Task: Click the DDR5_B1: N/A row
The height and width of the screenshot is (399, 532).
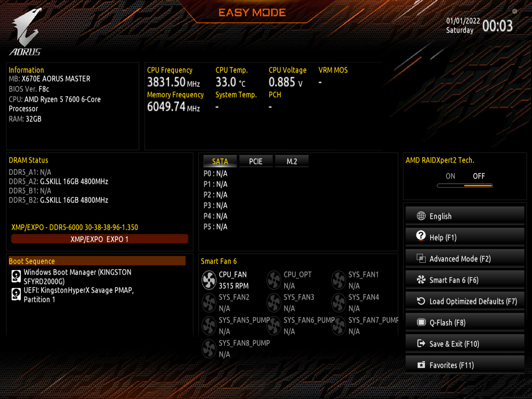Action: [30, 191]
